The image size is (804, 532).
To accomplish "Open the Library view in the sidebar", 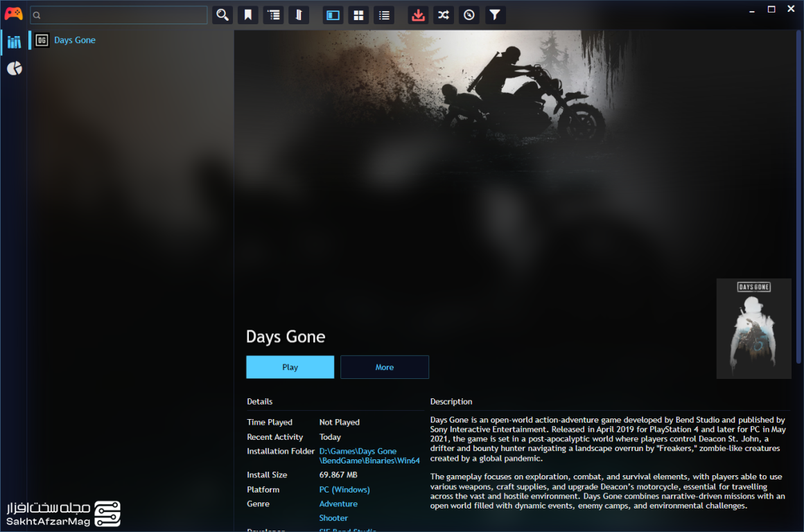I will click(x=15, y=42).
